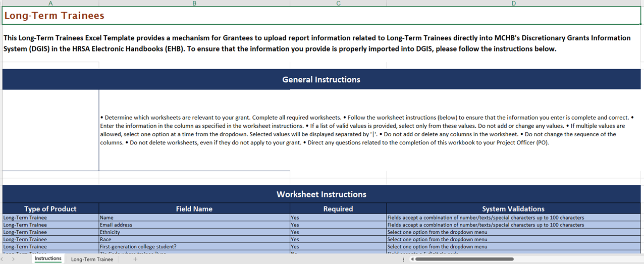Click the horizontal scrollbar thumb
Image resolution: width=644 pixels, height=264 pixels.
(x=464, y=259)
